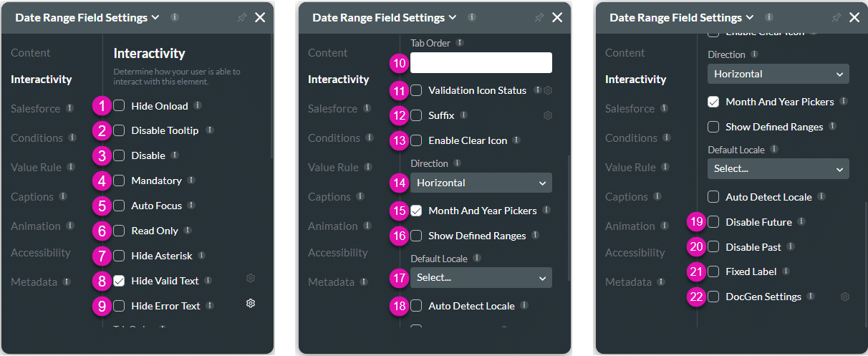This screenshot has width=868, height=356.
Task: Click the info icon next to Disable Future
Action: [x=801, y=221]
